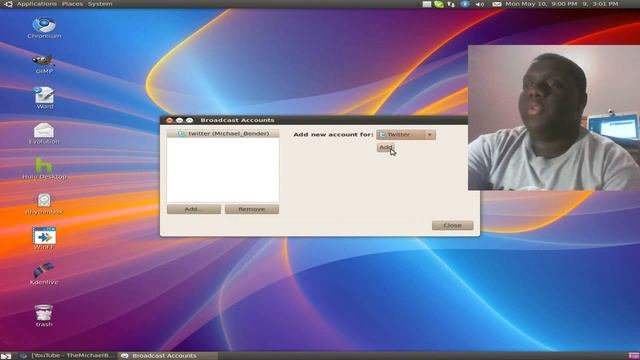Open the System menu
The image size is (640, 360).
tap(100, 4)
